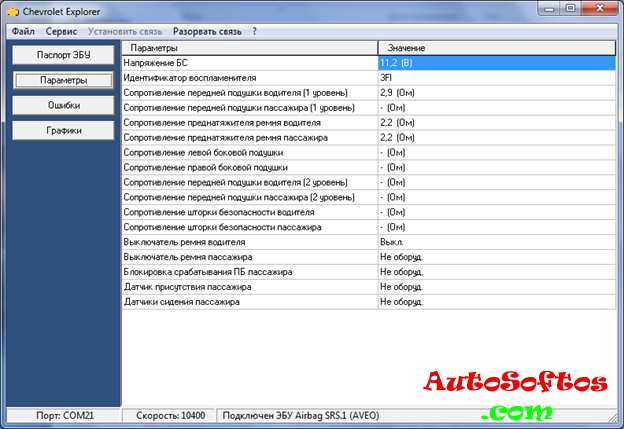Click the 3FI value cell
The height and width of the screenshot is (429, 624).
click(x=497, y=78)
